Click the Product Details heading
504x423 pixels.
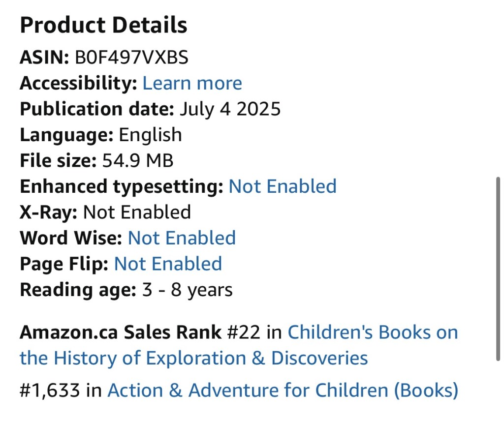(103, 25)
